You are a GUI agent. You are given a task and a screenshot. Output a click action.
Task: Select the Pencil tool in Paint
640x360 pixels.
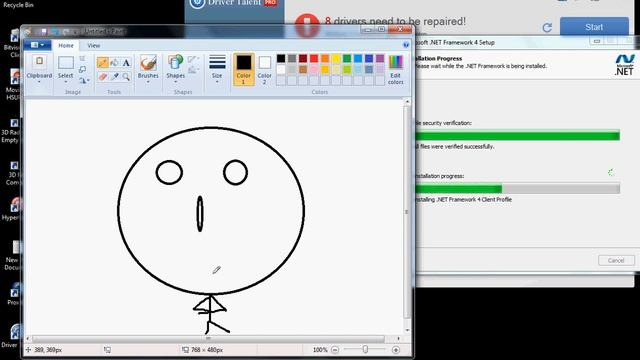[102, 63]
